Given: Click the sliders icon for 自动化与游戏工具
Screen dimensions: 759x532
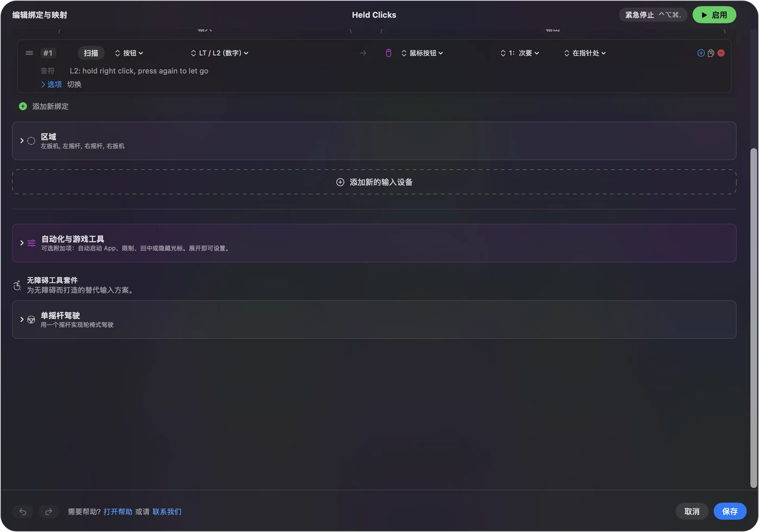Looking at the screenshot, I should [31, 243].
